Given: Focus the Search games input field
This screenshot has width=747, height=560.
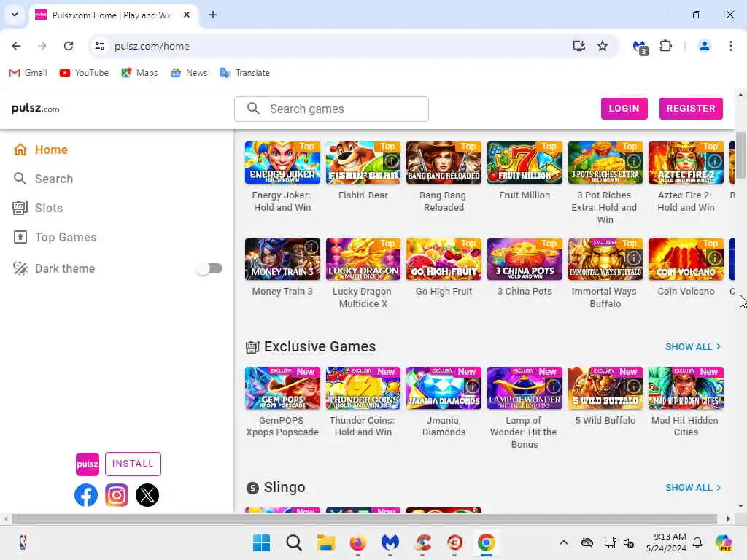Looking at the screenshot, I should [x=332, y=109].
